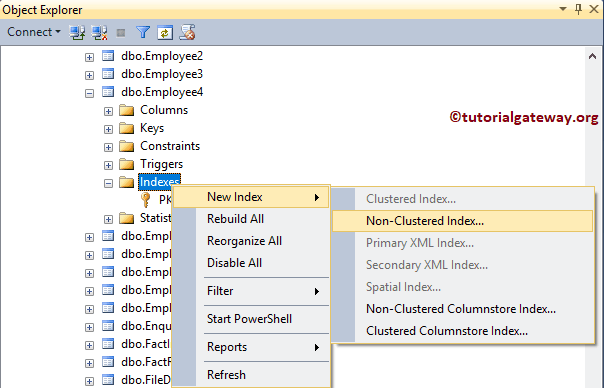Expand the dbo.Enqu table node
604x388 pixels.
point(89,328)
